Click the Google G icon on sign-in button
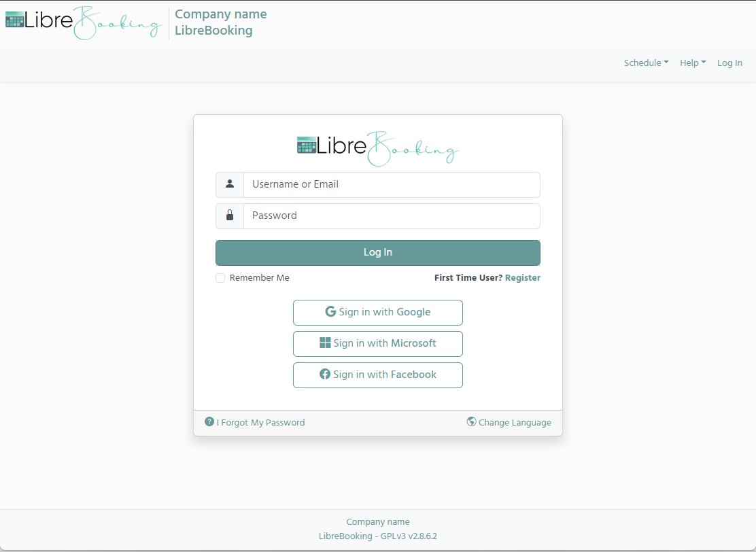Image resolution: width=756 pixels, height=552 pixels. (x=330, y=312)
